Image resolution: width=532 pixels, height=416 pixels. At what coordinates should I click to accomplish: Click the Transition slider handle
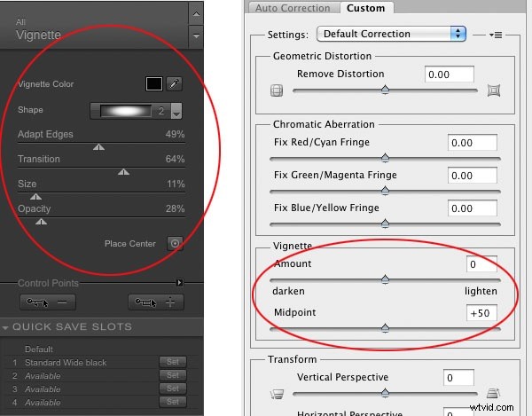(x=123, y=172)
